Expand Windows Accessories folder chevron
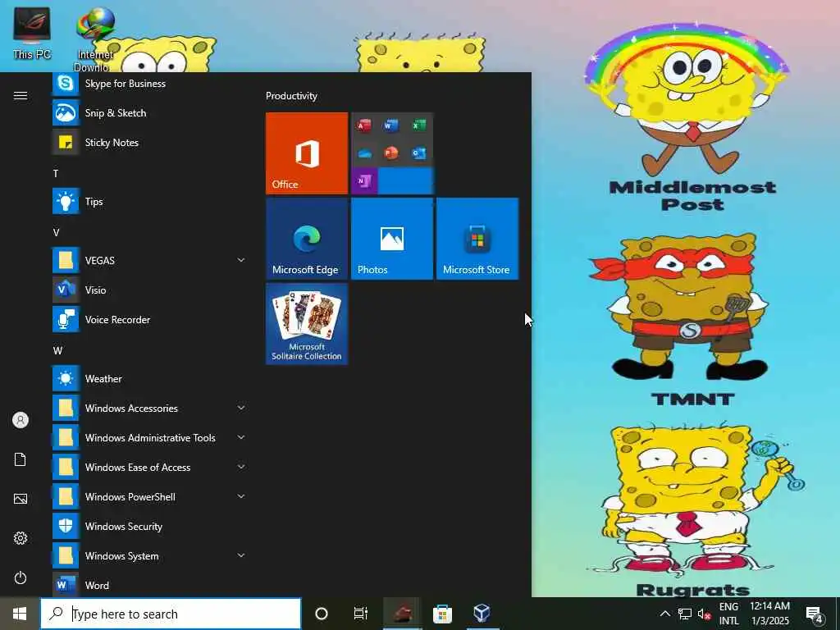This screenshot has width=840, height=630. click(241, 408)
